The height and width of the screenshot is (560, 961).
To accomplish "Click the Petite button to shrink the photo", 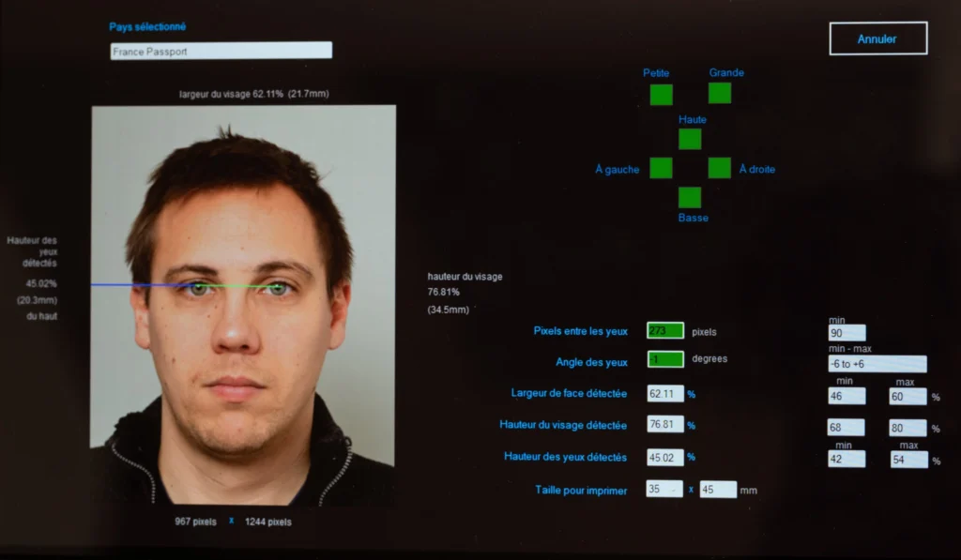I will click(661, 94).
